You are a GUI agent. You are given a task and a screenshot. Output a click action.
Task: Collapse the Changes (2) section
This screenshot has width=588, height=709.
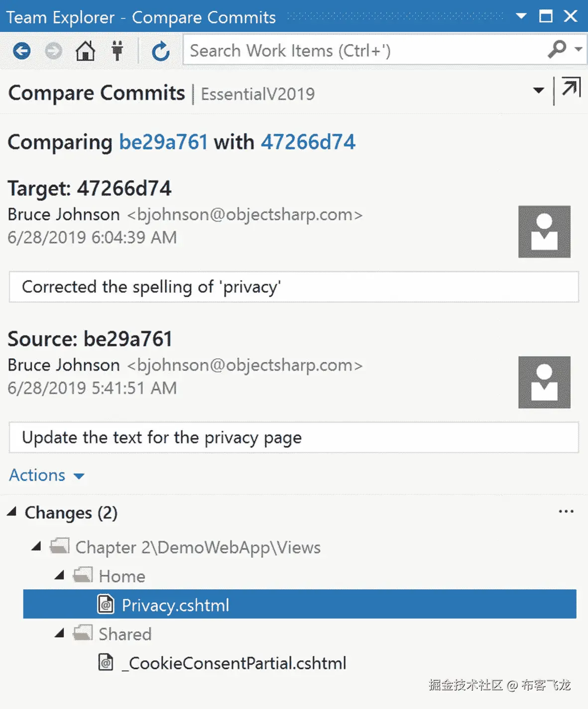(12, 511)
